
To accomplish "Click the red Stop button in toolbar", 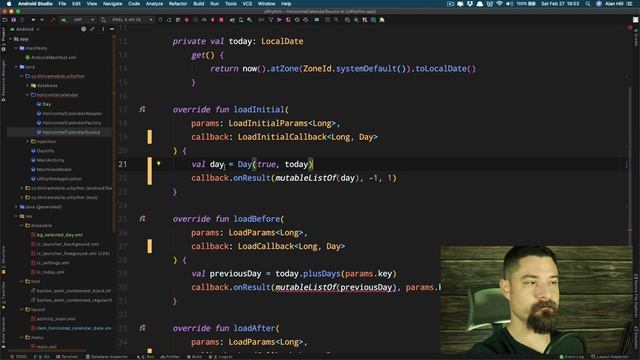I will tap(221, 20).
